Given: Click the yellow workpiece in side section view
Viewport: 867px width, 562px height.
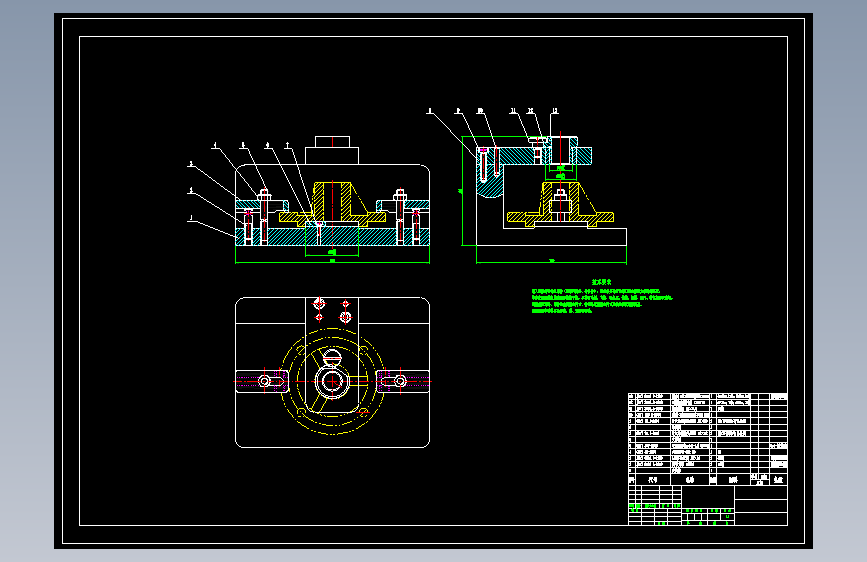Looking at the screenshot, I should tap(560, 205).
